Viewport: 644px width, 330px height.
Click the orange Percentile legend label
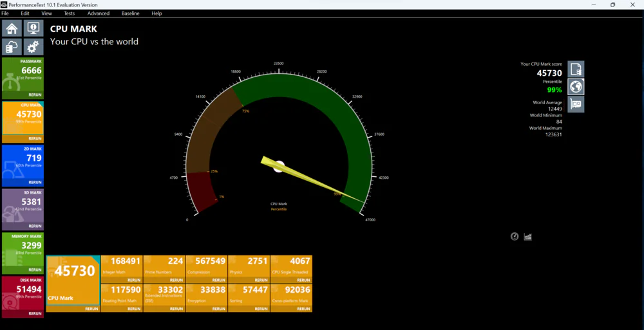tap(278, 209)
